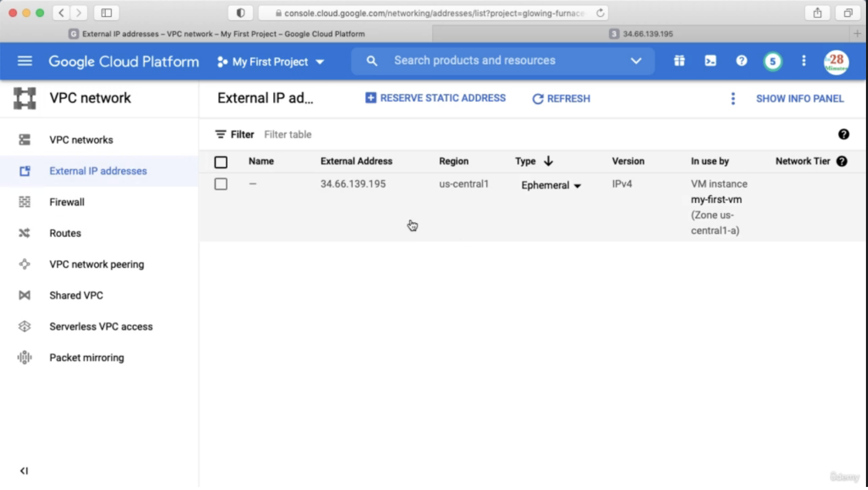Open a new Safari tab
Screen dimensions: 868x490
tap(857, 34)
